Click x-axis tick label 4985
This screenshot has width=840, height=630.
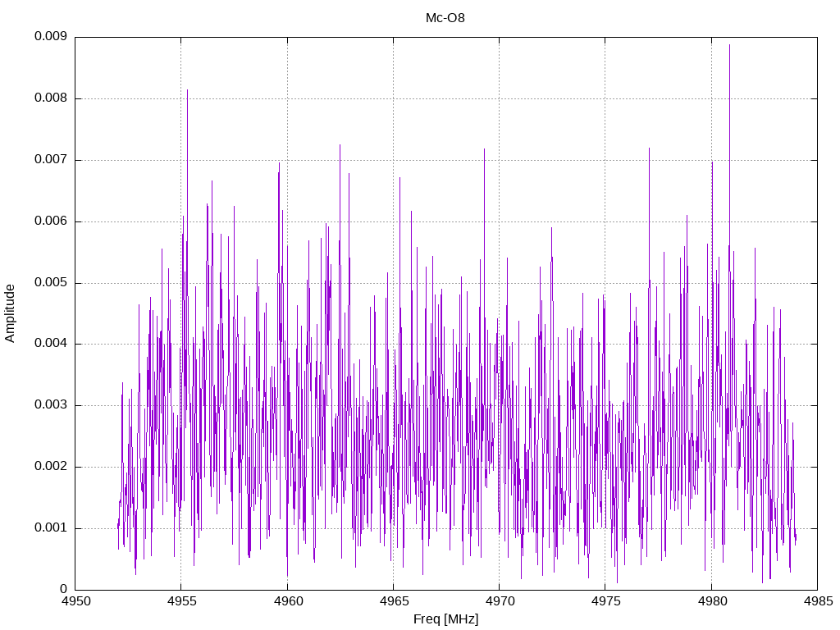[x=818, y=601]
